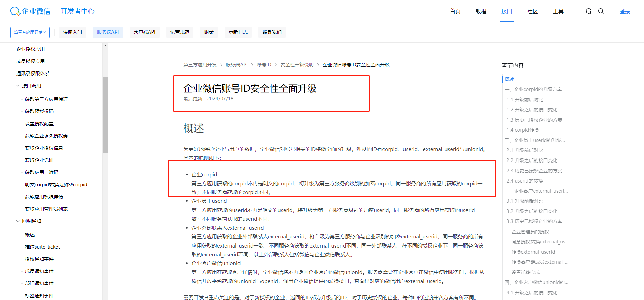644x300 pixels.
Task: Click the 开发者中心 header title
Action: pos(78,11)
